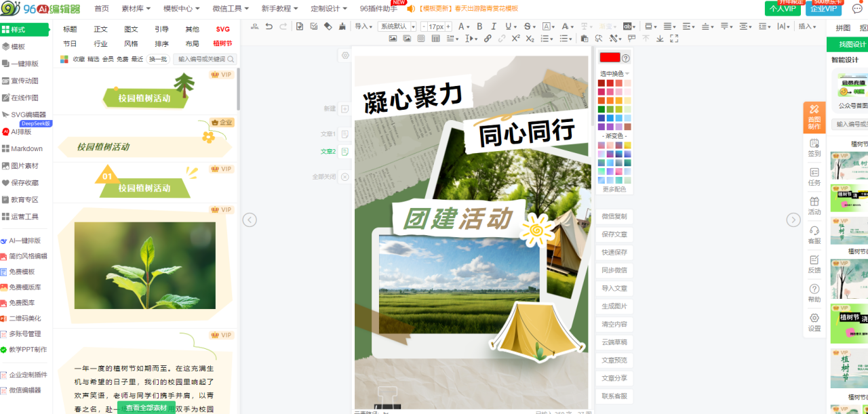Click the 新建 new article icon
This screenshot has height=414, width=868.
(x=345, y=108)
